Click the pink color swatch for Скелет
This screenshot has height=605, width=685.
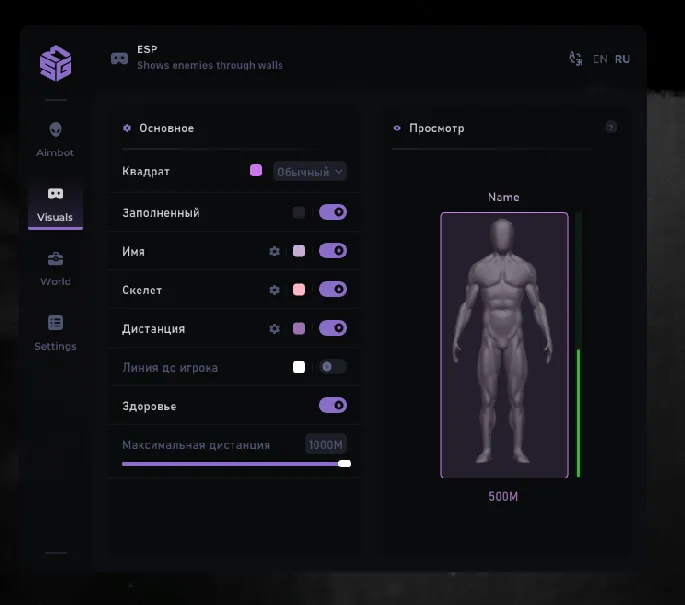298,290
